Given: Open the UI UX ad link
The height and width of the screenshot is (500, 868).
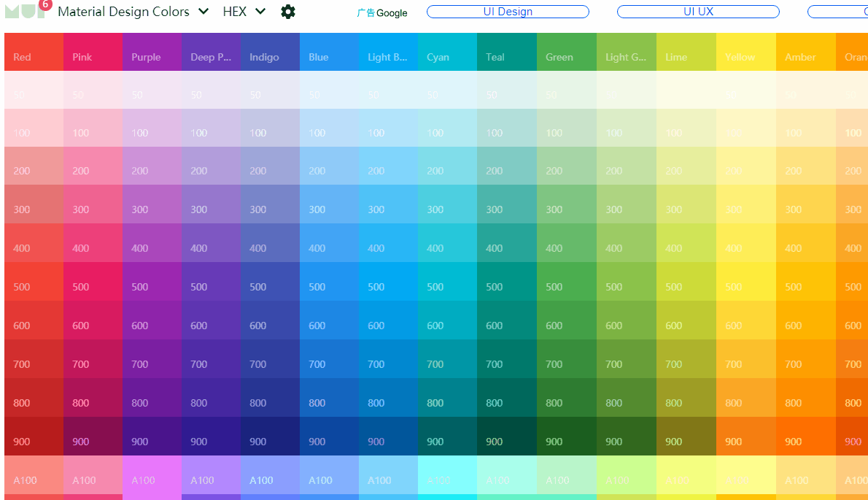Looking at the screenshot, I should [698, 12].
